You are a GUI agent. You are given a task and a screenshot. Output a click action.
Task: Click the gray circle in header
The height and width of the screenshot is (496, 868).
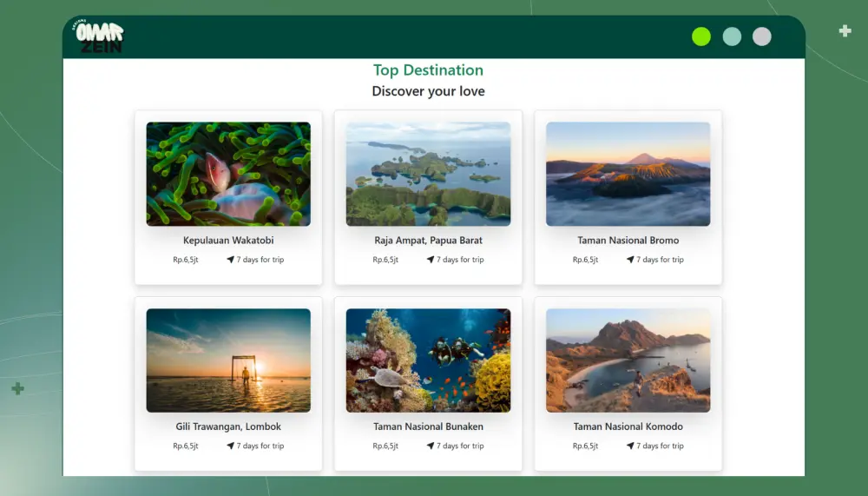tap(762, 36)
